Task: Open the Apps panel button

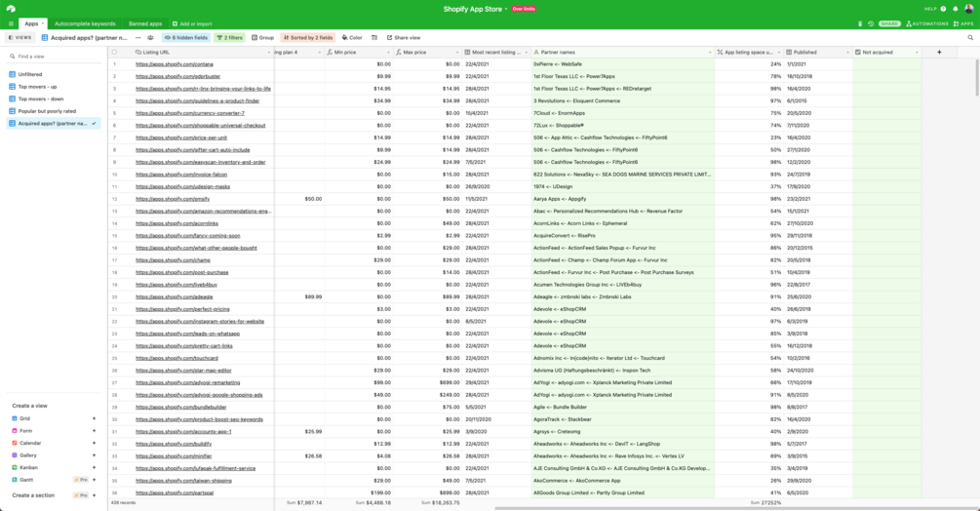Action: tap(963, 23)
